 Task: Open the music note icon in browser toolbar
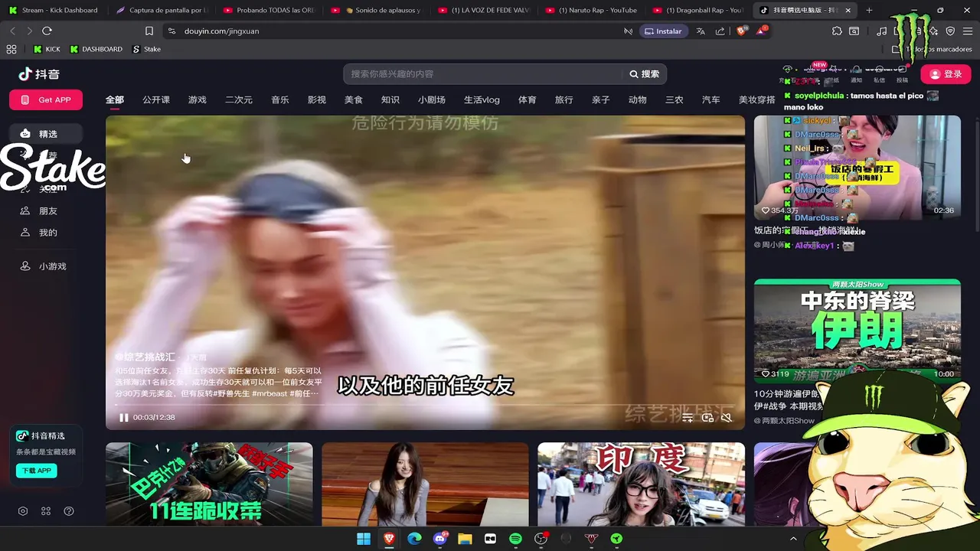tap(882, 31)
